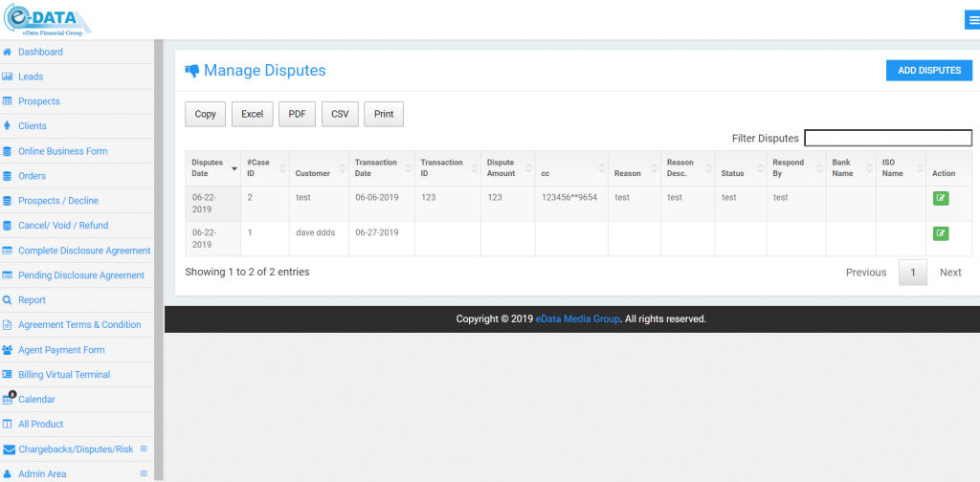
Task: Click the sidebar vertical scrollbar
Action: (x=159, y=239)
